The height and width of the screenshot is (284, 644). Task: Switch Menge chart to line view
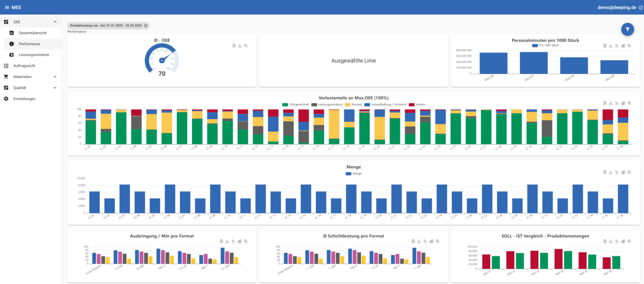point(617,172)
